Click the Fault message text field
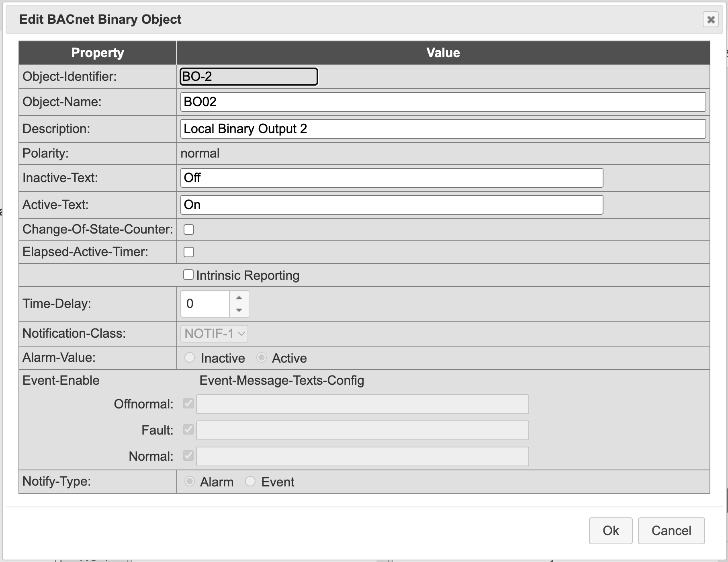728x562 pixels. tap(362, 430)
